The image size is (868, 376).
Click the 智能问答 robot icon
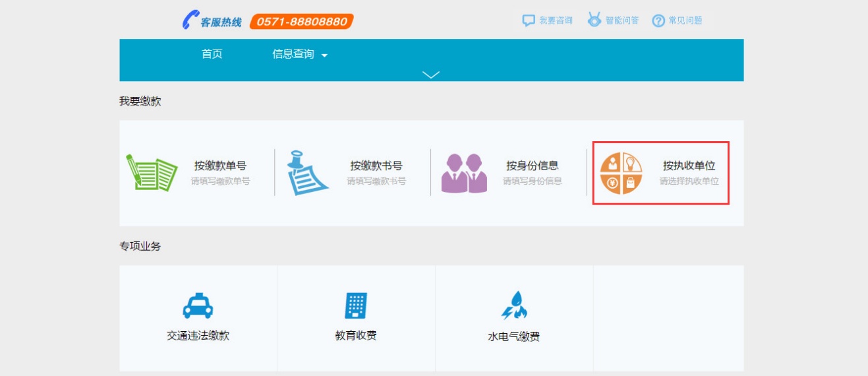(x=594, y=20)
